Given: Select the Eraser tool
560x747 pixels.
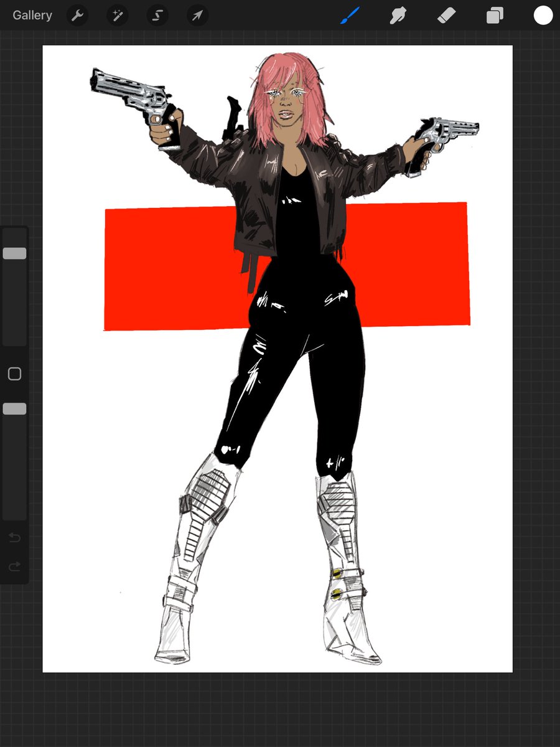Looking at the screenshot, I should (446, 16).
